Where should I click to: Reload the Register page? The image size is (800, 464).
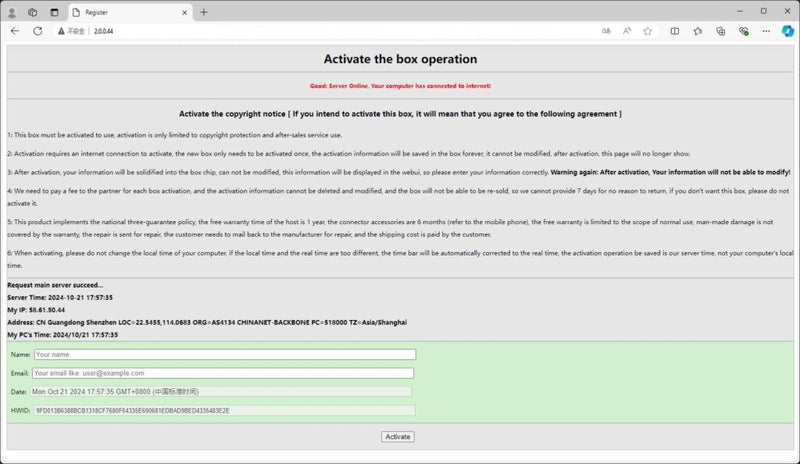[38, 31]
